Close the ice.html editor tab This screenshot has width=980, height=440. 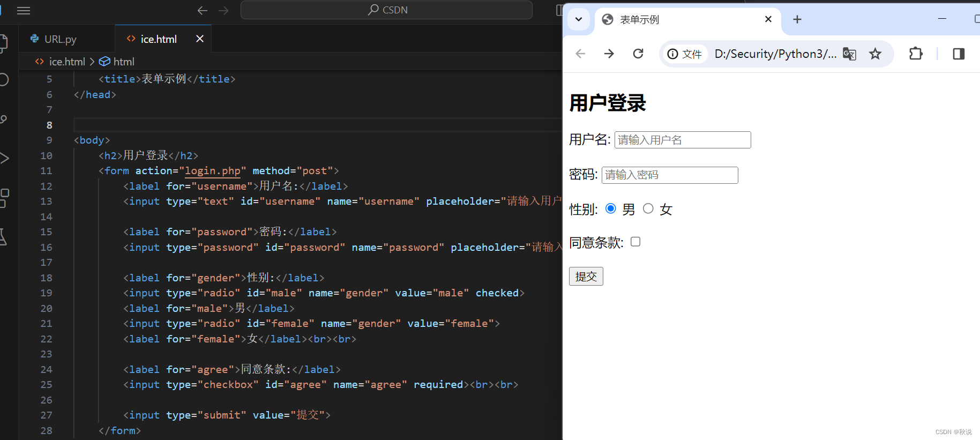[200, 39]
